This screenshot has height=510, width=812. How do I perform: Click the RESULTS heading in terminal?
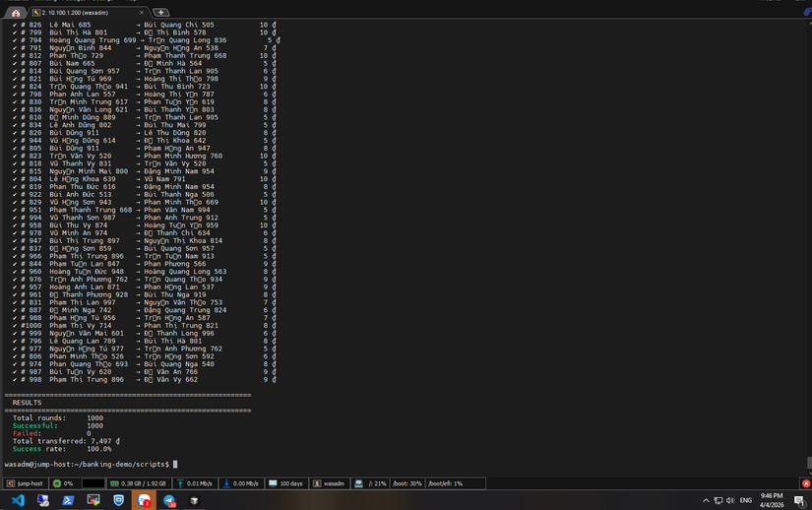pyautogui.click(x=27, y=403)
